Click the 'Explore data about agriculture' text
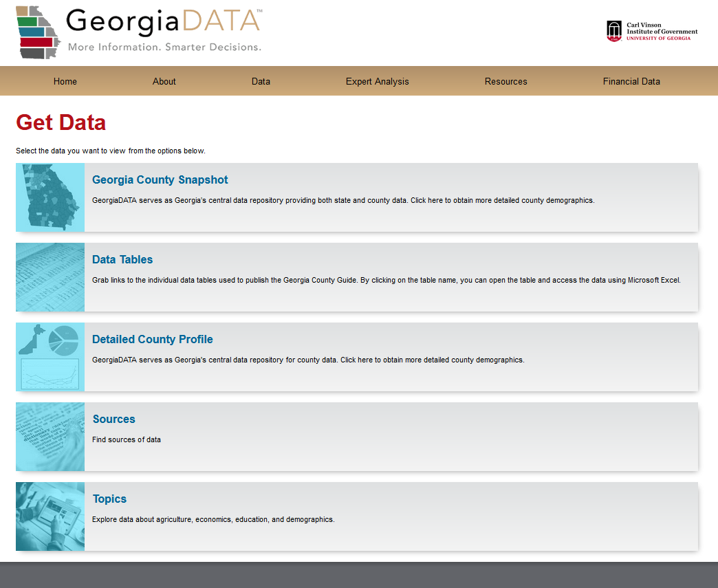 [x=213, y=519]
